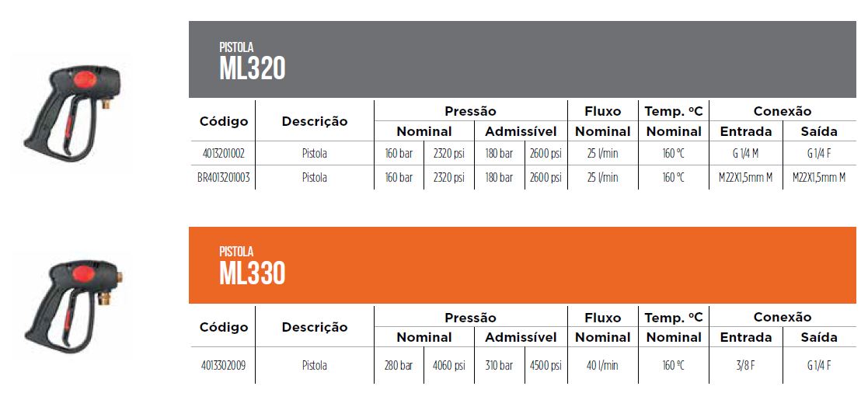868x400 pixels.
Task: Select product code 4013302009
Action: coord(221,366)
